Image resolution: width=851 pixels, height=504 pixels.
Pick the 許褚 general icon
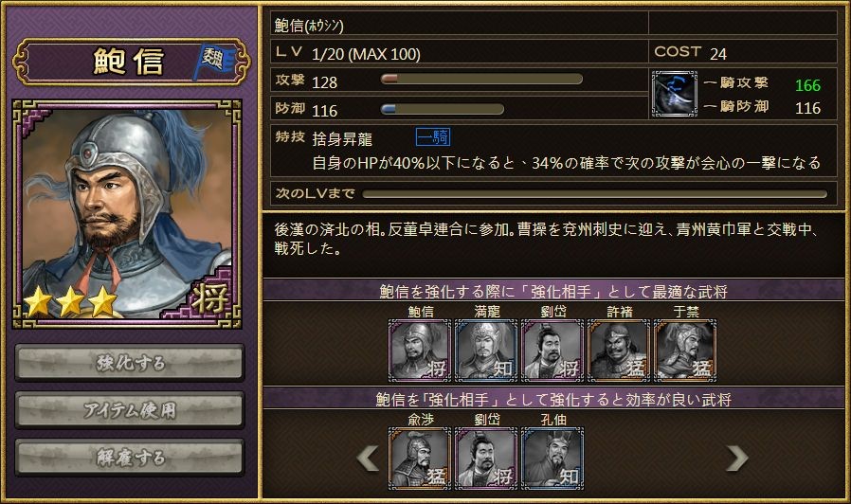click(x=619, y=350)
